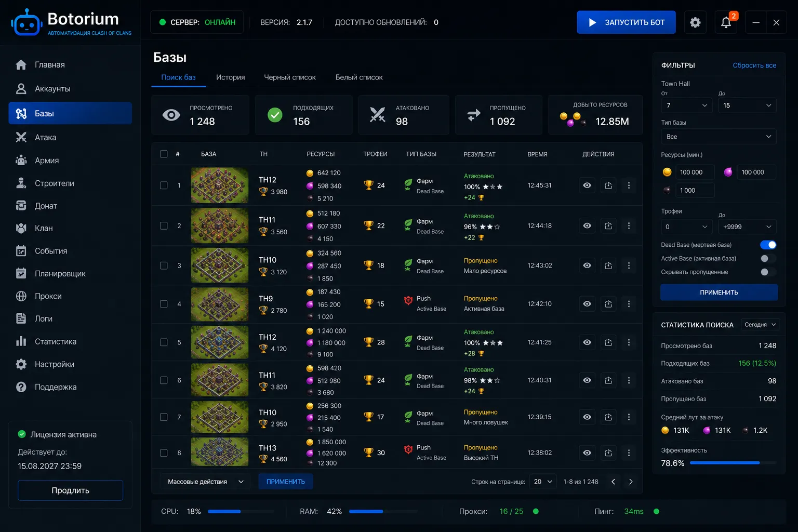
Task: Change rows per page dropdown 20
Action: coord(543,482)
